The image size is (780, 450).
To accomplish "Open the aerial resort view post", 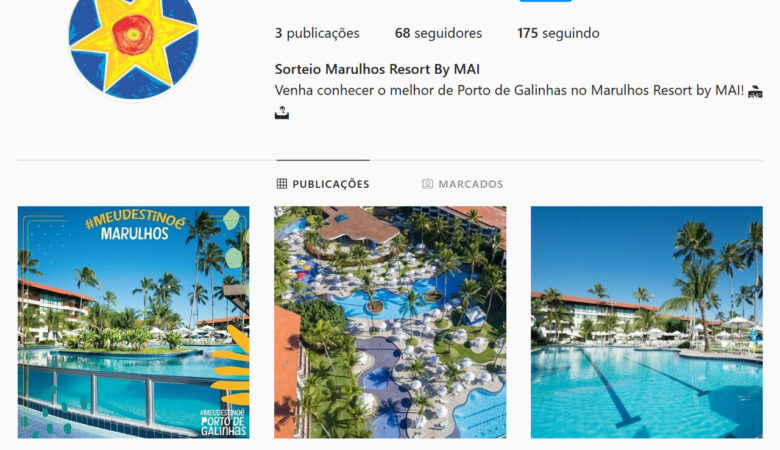I will pyautogui.click(x=390, y=322).
